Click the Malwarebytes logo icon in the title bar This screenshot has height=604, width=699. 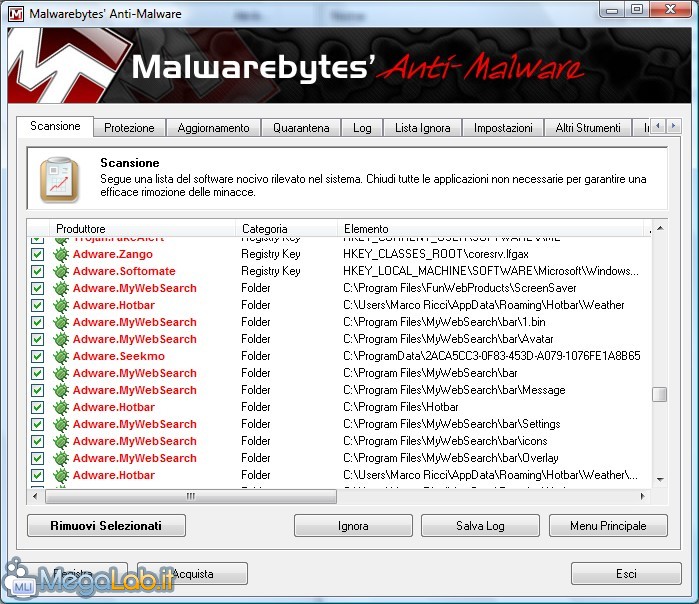pyautogui.click(x=16, y=14)
